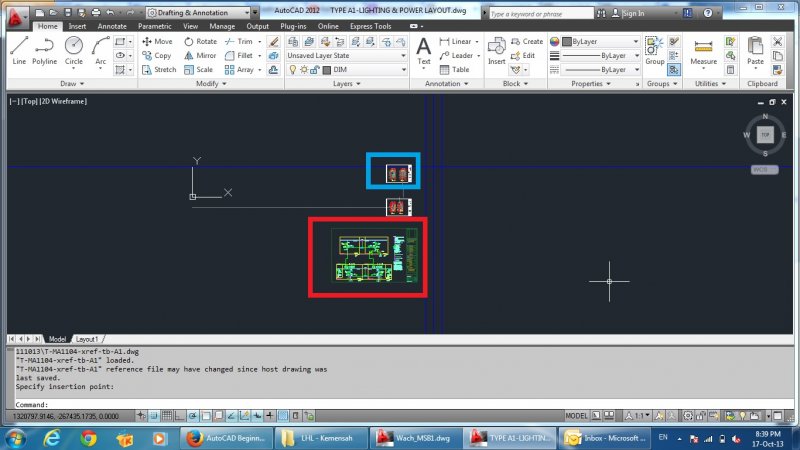The height and width of the screenshot is (450, 800).
Task: Click the Text annotation tool
Action: pos(424,51)
